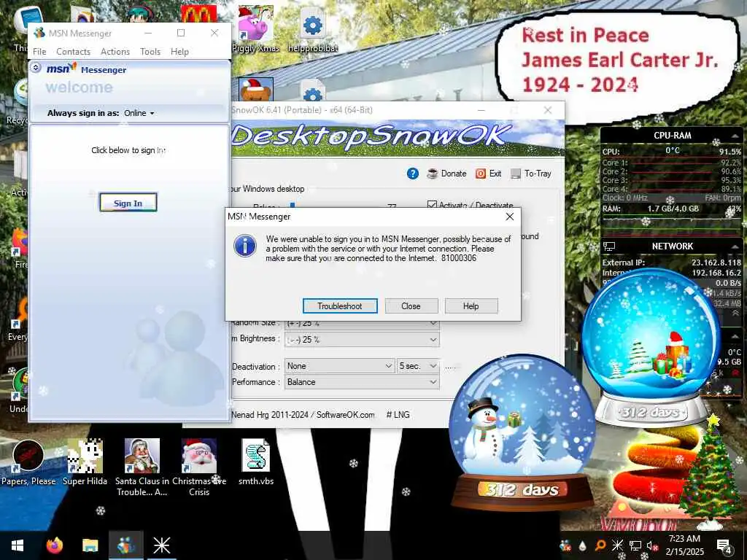This screenshot has width=747, height=560.
Task: Open the 5 sec. delay dropdown
Action: pos(418,366)
